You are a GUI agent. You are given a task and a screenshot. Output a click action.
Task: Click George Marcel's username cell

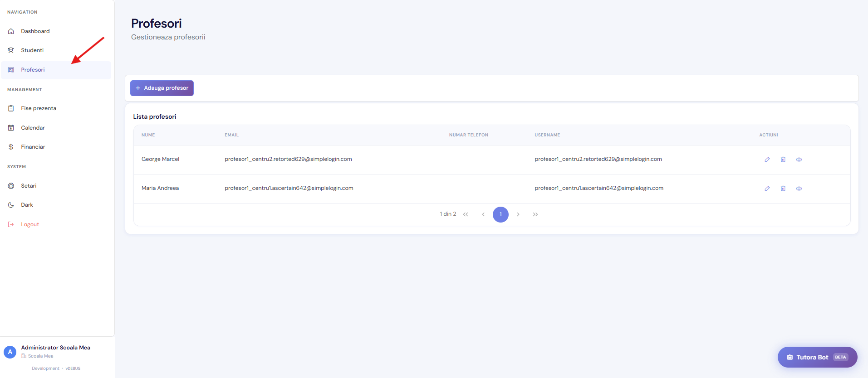(x=598, y=159)
